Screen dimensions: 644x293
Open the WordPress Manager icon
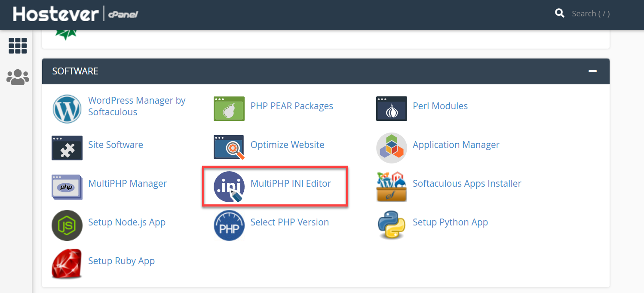coord(67,109)
